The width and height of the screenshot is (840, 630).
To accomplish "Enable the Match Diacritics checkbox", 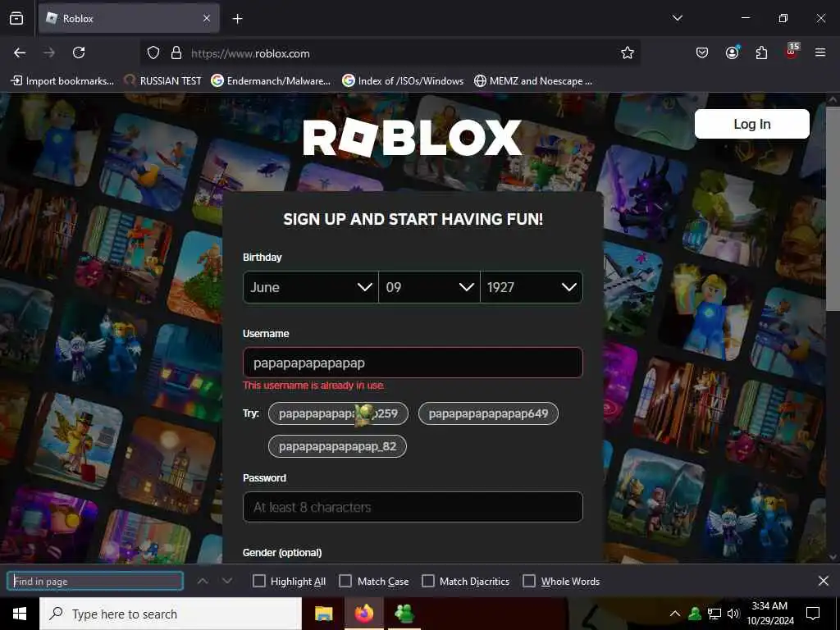I will pyautogui.click(x=428, y=582).
